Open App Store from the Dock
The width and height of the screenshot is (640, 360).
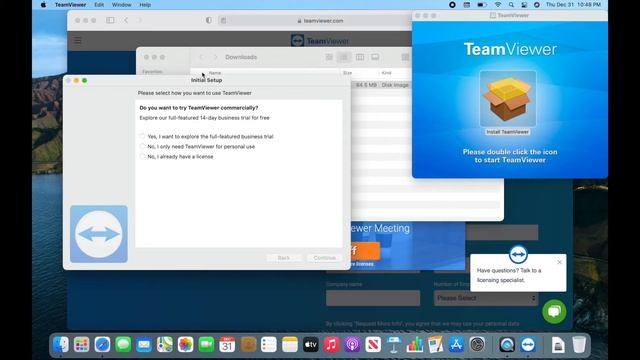(x=456, y=345)
